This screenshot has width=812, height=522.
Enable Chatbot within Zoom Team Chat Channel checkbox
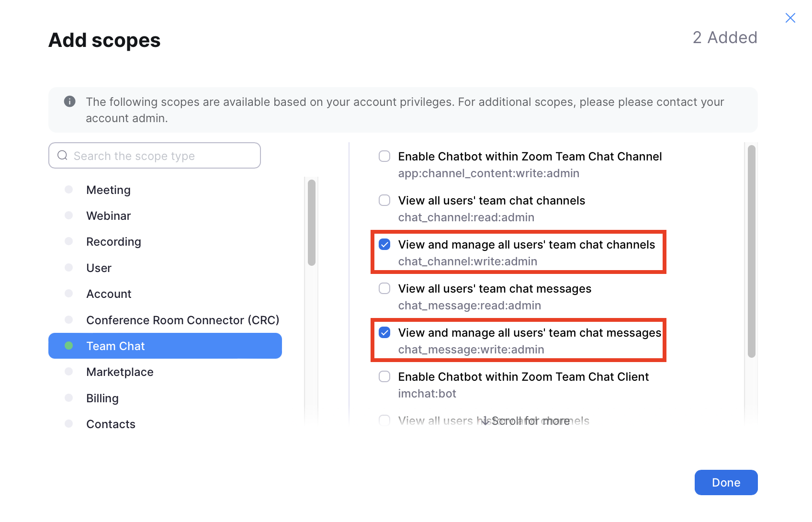click(384, 157)
